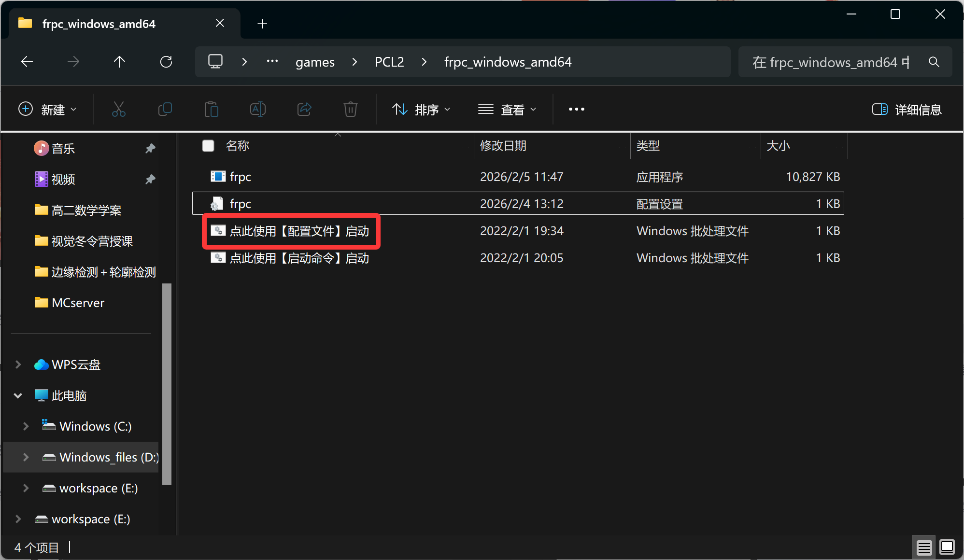The image size is (964, 560).
Task: Click the Paste clipboard icon
Action: [211, 110]
